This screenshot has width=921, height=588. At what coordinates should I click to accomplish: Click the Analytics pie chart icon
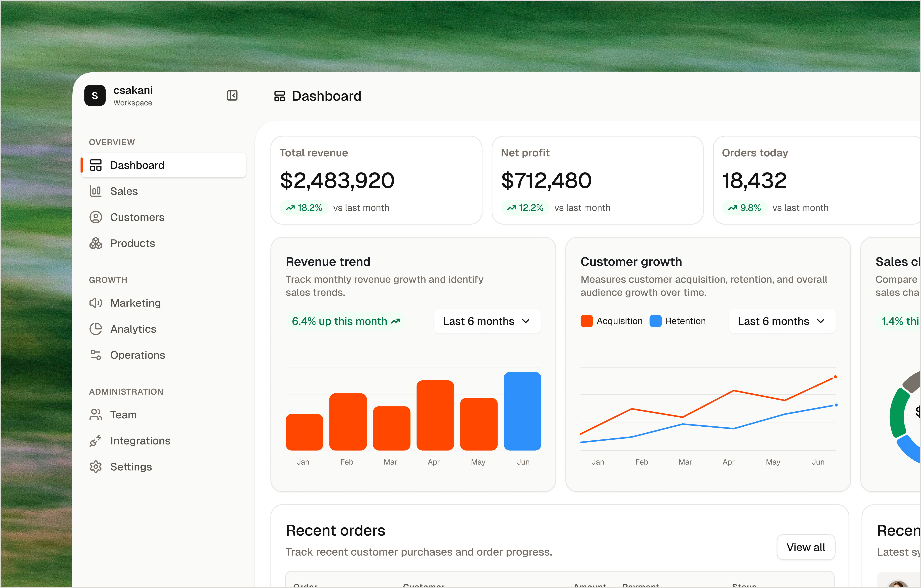[x=96, y=329]
